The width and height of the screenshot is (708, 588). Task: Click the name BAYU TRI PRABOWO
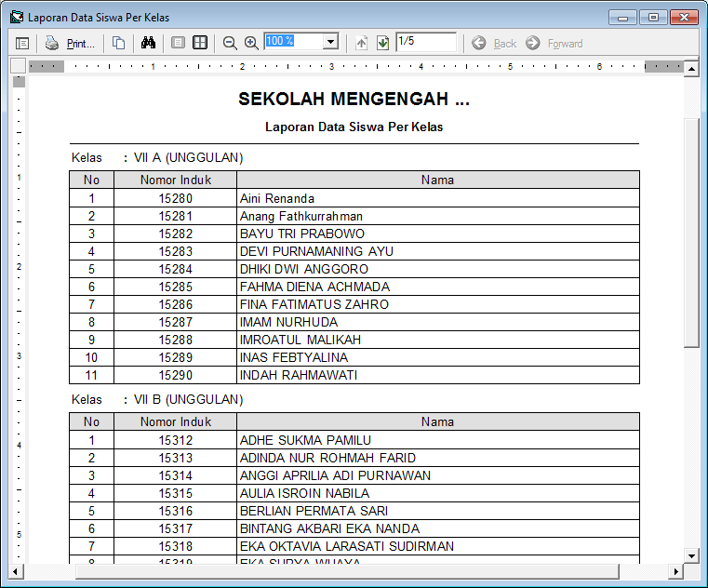pos(302,234)
